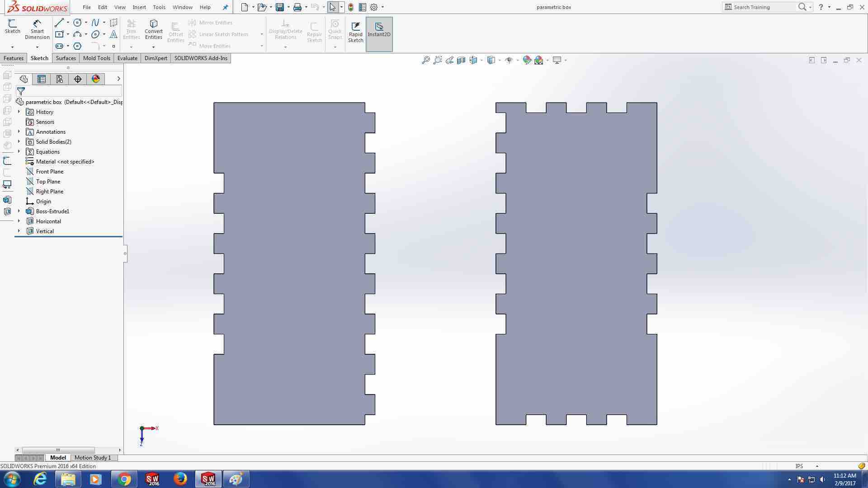Toggle the menu bar pin icon
Screen dimensions: 868x488
(225, 7)
